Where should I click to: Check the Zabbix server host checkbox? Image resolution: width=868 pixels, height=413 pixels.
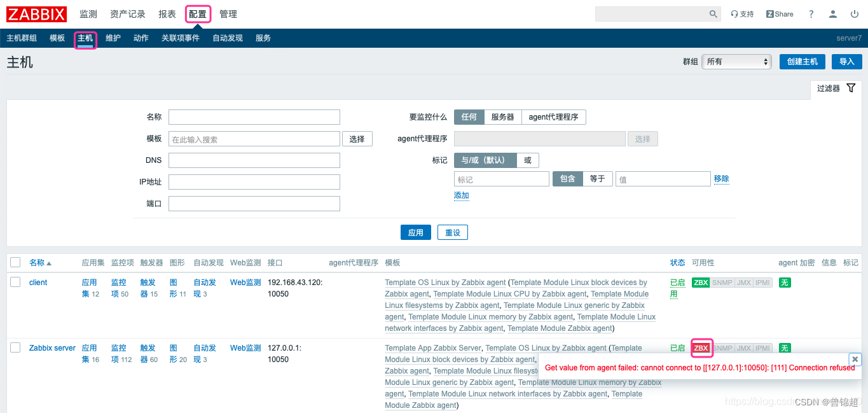[x=15, y=347]
